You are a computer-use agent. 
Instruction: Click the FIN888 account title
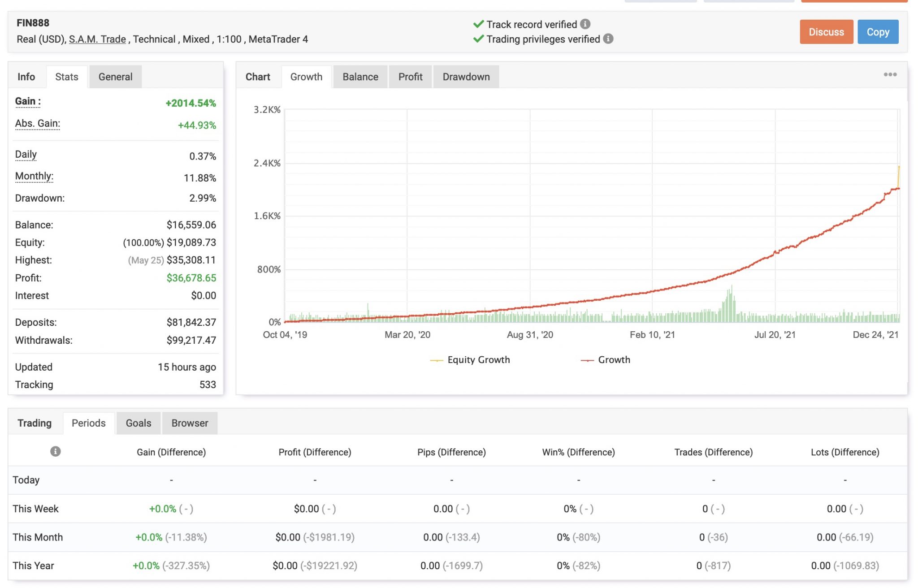pos(33,23)
